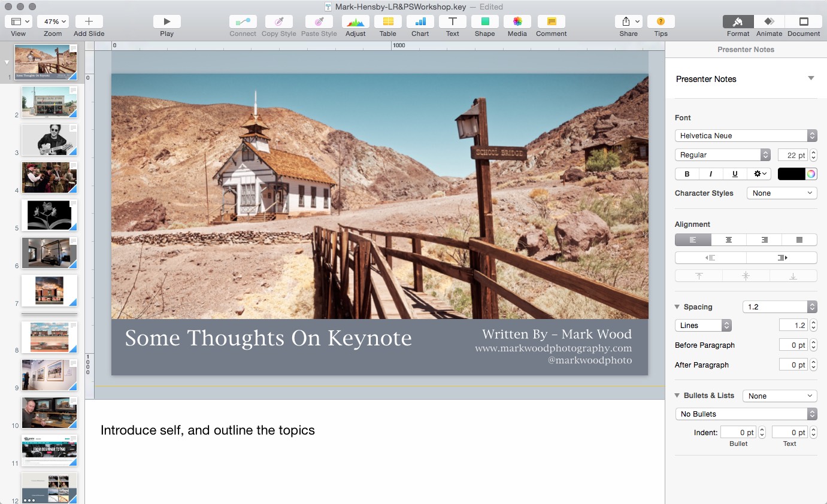Open the Share menu
Screen dimensions: 827x504
click(x=629, y=22)
